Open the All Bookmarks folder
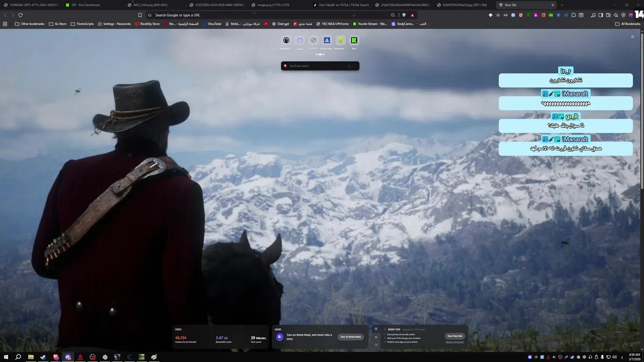 628,24
